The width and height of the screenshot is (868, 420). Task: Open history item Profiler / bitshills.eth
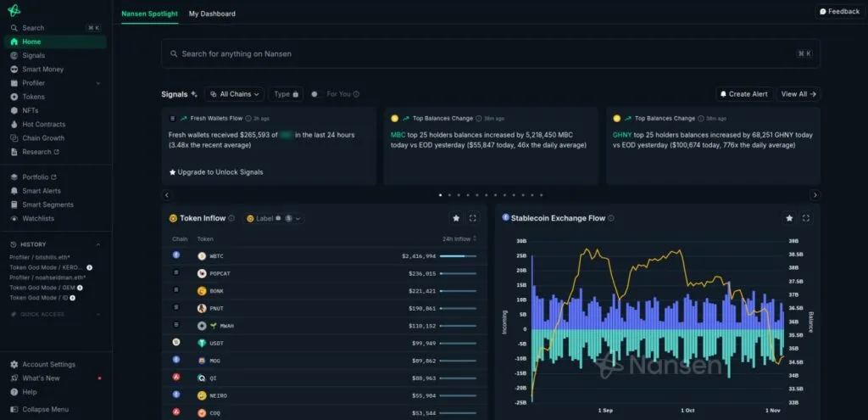(40, 257)
